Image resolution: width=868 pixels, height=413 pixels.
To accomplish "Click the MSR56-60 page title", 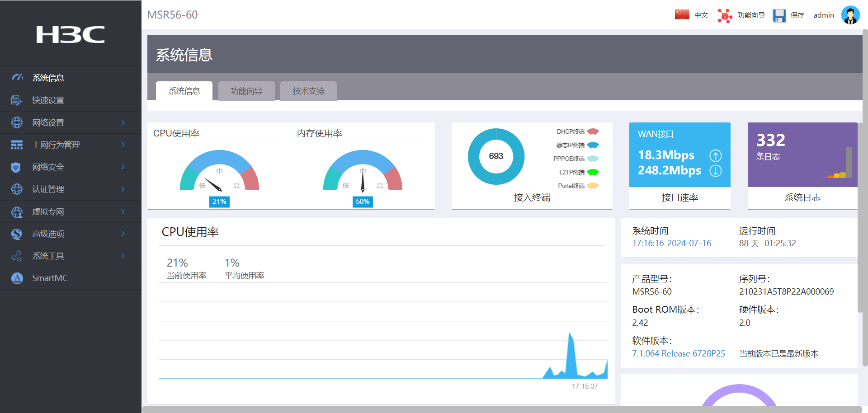I will [172, 15].
